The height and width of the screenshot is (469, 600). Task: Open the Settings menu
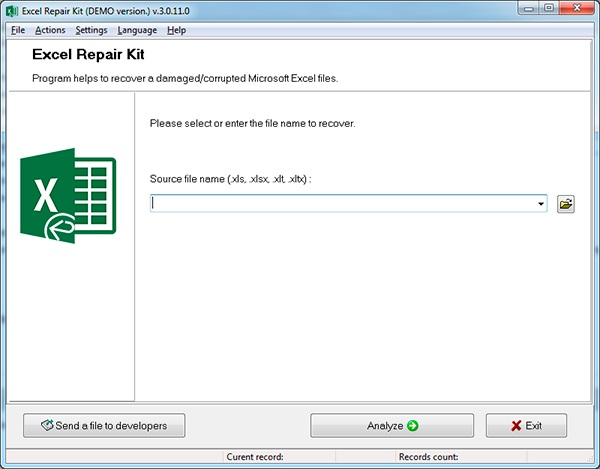[x=91, y=30]
